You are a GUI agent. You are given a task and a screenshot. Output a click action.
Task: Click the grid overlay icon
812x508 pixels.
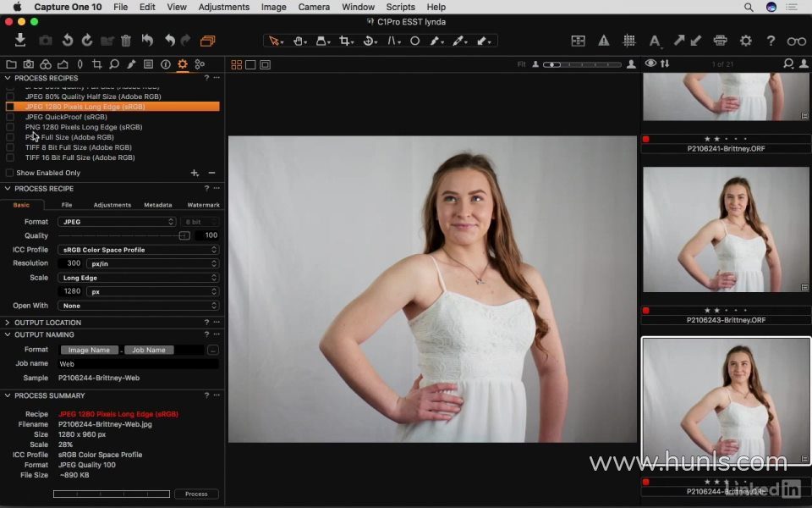629,41
